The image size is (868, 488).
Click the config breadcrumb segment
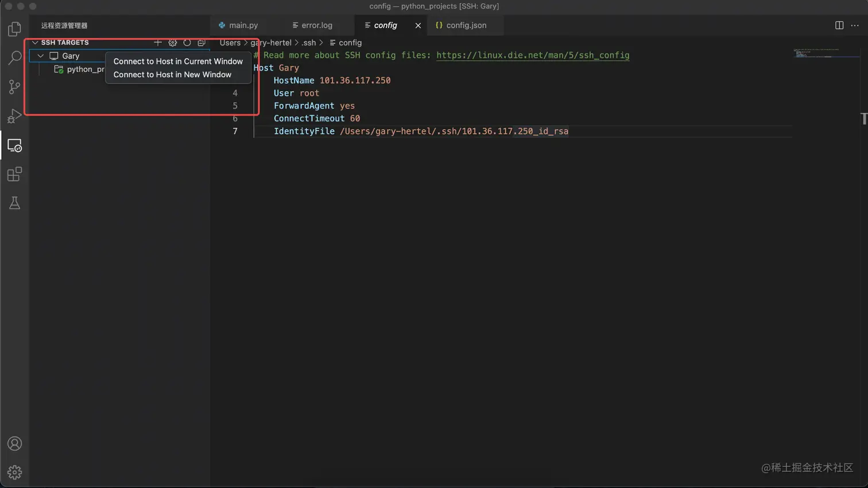pyautogui.click(x=350, y=42)
